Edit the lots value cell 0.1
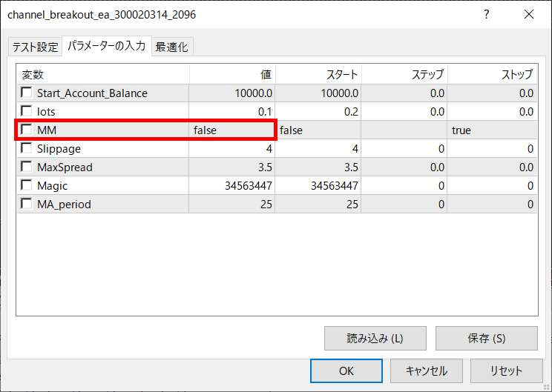 coord(231,111)
